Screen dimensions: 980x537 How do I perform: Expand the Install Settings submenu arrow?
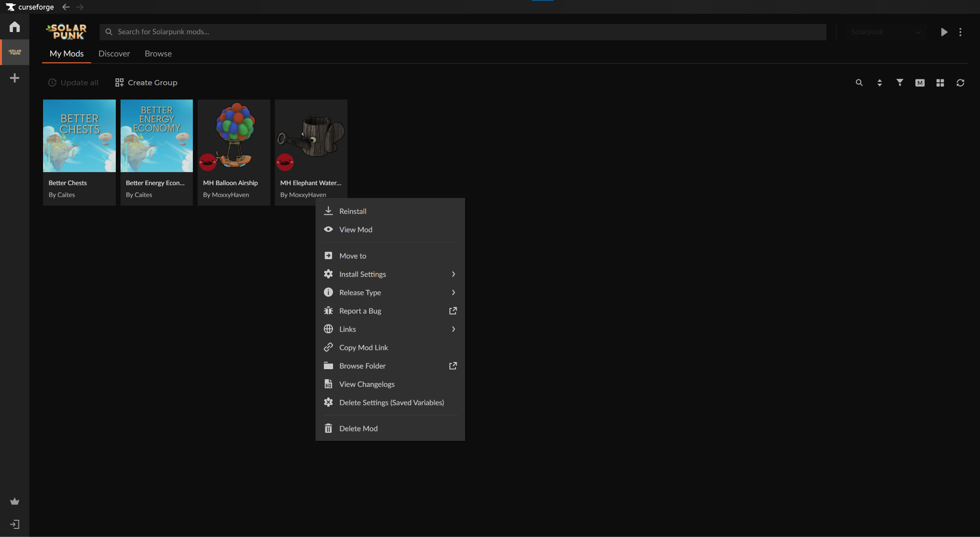pyautogui.click(x=453, y=274)
